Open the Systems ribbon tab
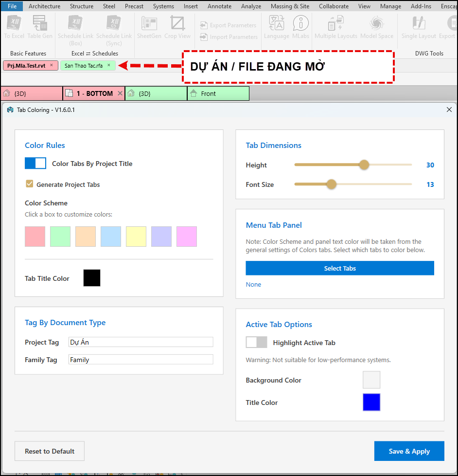This screenshot has height=476, width=458. click(x=163, y=6)
